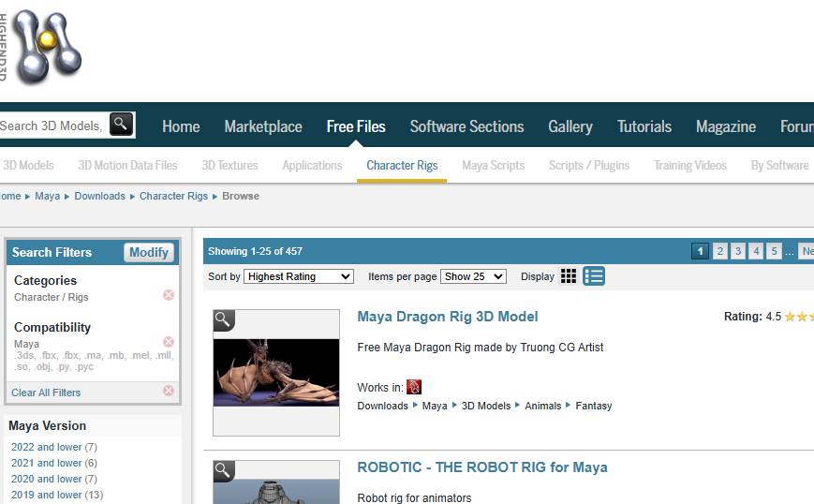Open the Free Files menu
Screen dimensions: 814x504
point(356,126)
